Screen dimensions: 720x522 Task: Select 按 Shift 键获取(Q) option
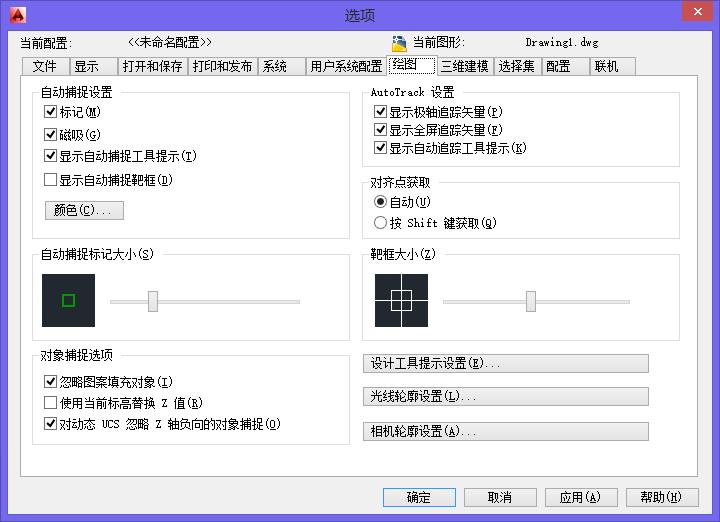380,223
